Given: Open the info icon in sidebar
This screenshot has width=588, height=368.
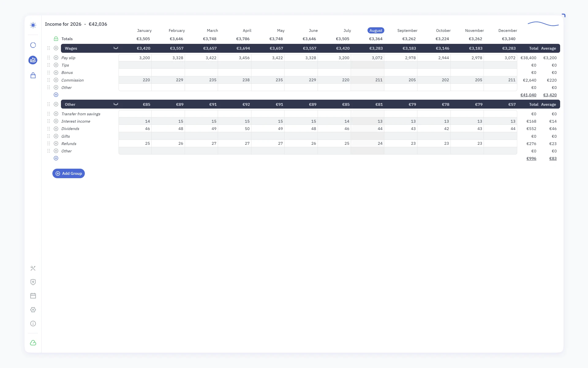Looking at the screenshot, I should tap(33, 324).
